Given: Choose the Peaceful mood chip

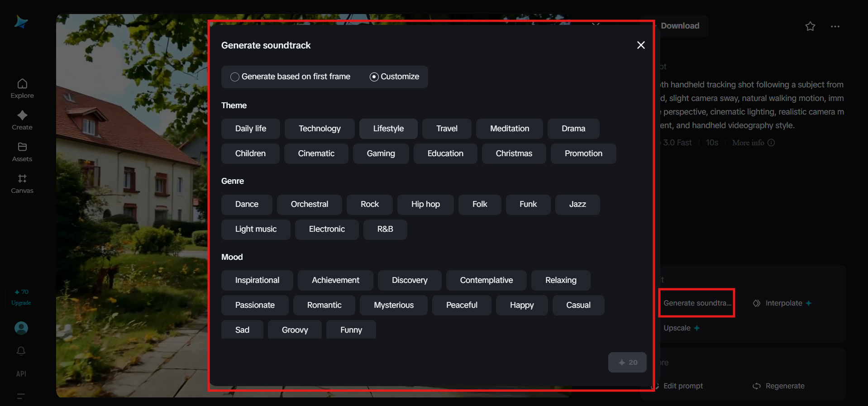Looking at the screenshot, I should [462, 305].
